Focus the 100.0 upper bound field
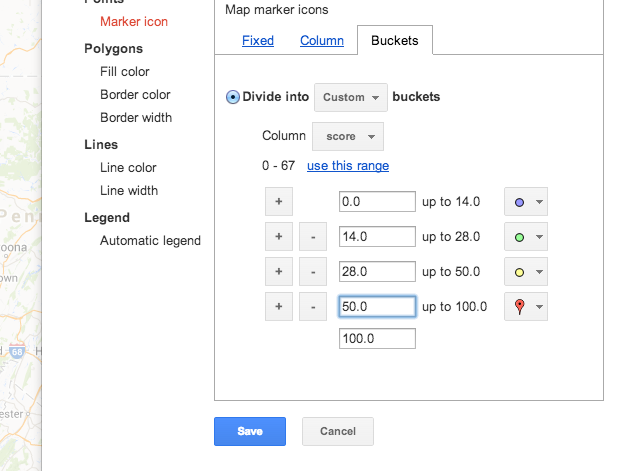This screenshot has width=638, height=471. pos(377,339)
